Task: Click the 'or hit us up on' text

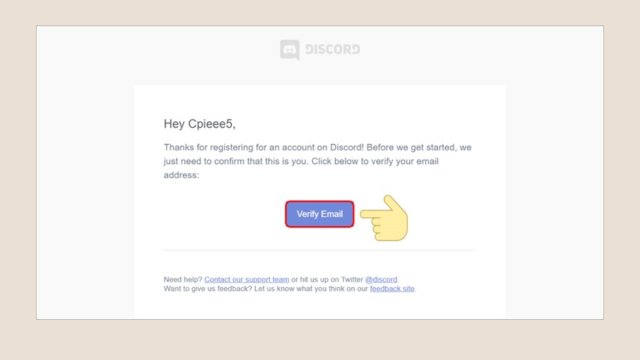Action: click(315, 280)
